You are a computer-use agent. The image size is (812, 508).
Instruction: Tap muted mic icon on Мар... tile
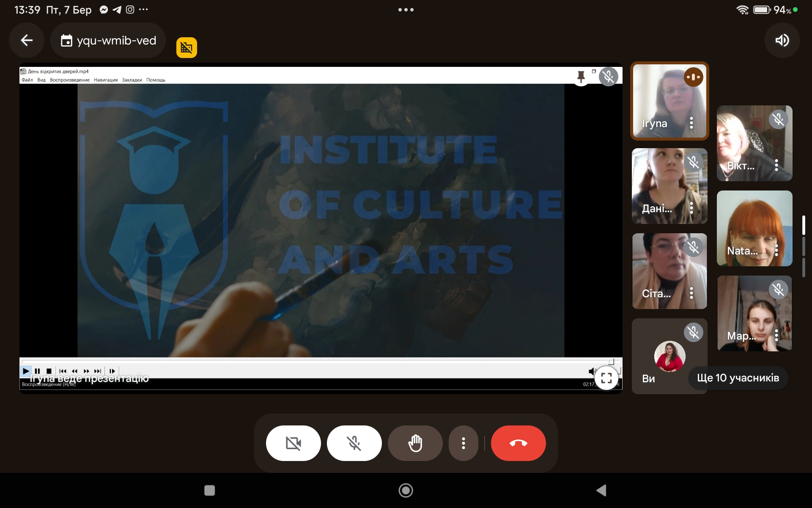pos(779,290)
